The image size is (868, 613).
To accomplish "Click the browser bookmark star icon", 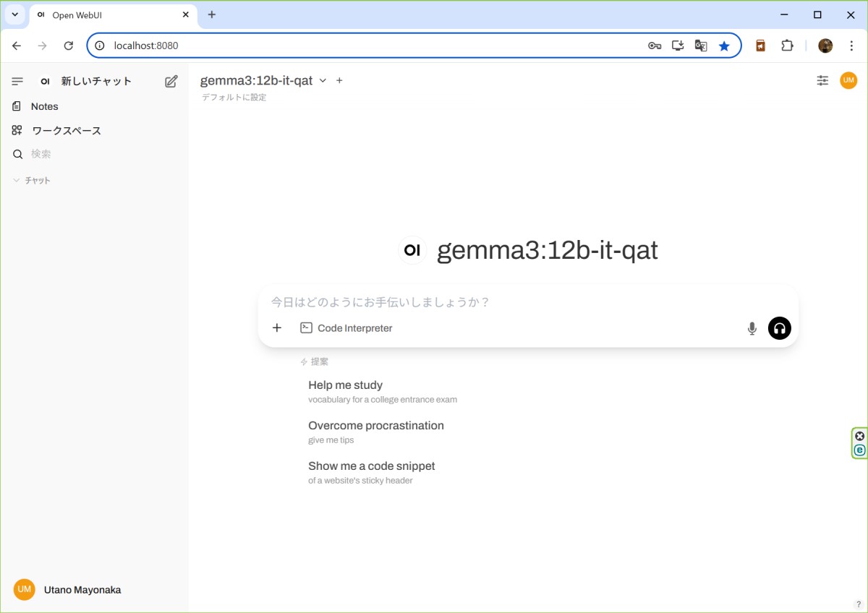I will (x=724, y=46).
